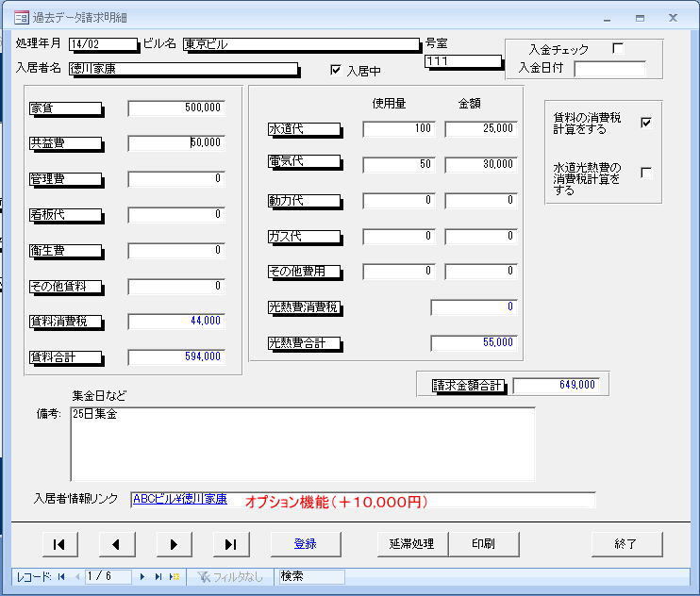Click the その他費用 使用量 field

(x=399, y=272)
